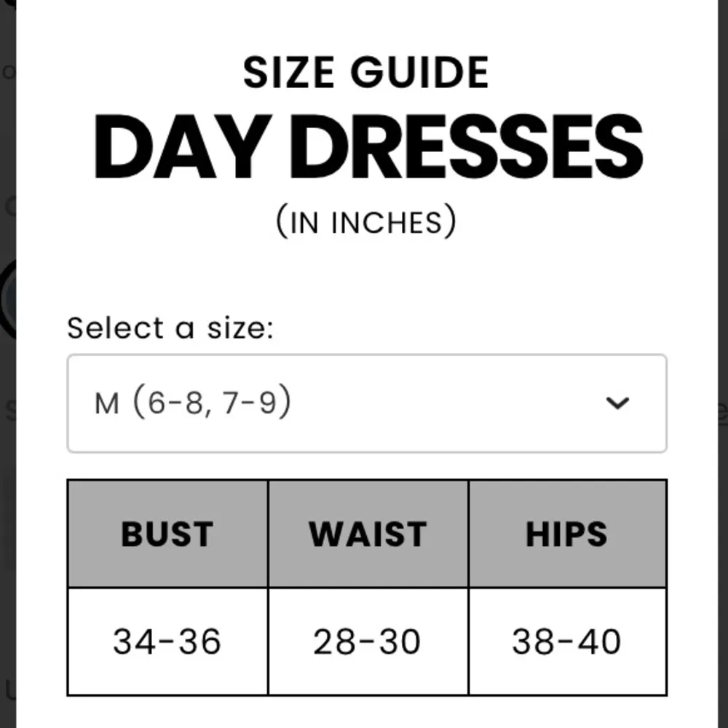The height and width of the screenshot is (728, 728).
Task: Click the partially hidden circular swatch behind modal
Action: pyautogui.click(x=7, y=300)
